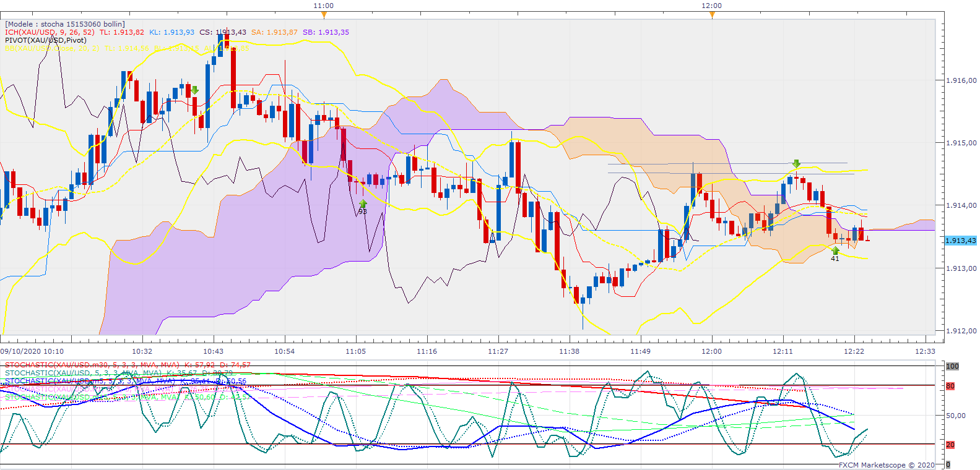The width and height of the screenshot is (980, 470).
Task: Click the 1.915,00 price axis label
Action: click(x=961, y=143)
